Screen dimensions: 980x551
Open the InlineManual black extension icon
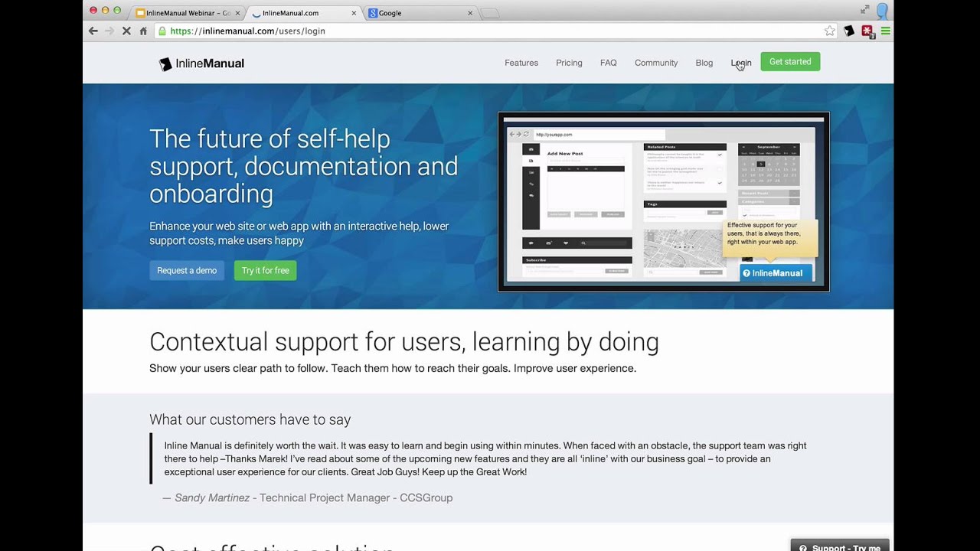click(849, 31)
